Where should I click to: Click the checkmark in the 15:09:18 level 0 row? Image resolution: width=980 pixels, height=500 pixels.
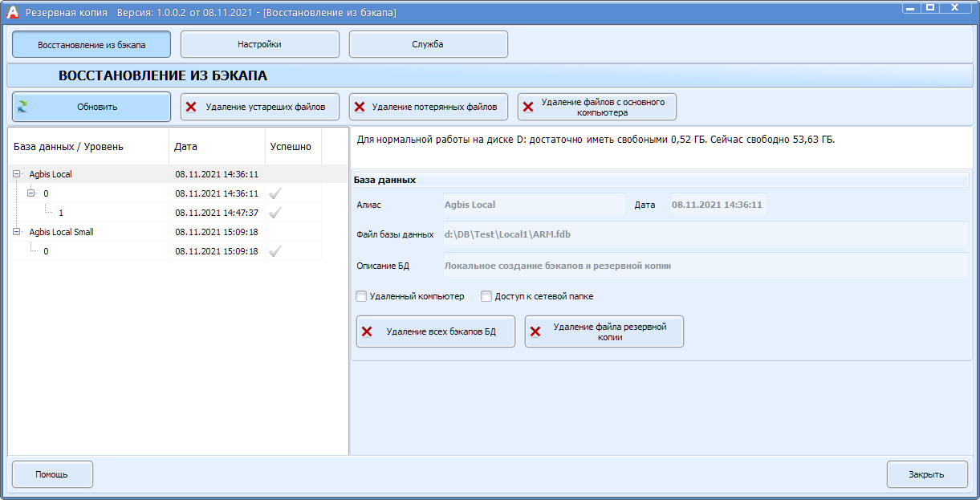pyautogui.click(x=275, y=251)
